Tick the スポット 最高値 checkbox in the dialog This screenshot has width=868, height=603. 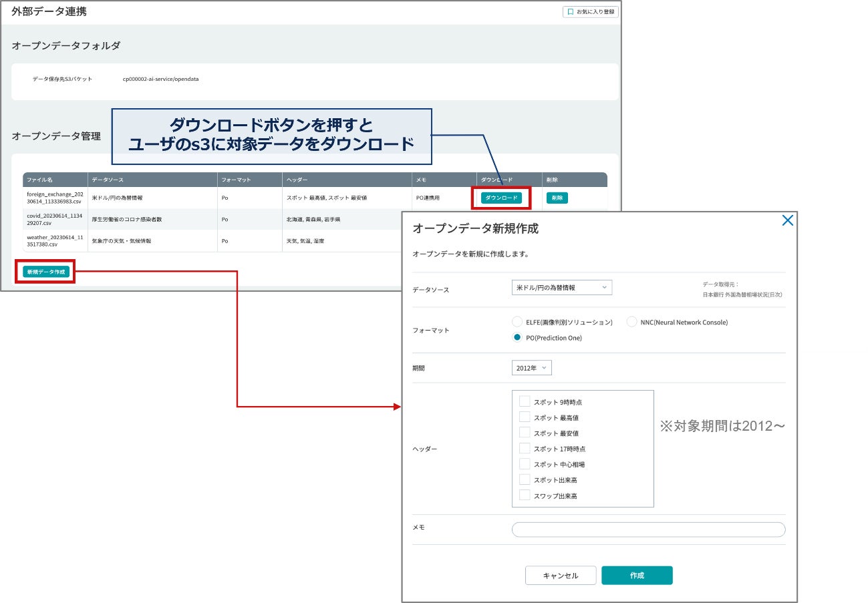[525, 417]
